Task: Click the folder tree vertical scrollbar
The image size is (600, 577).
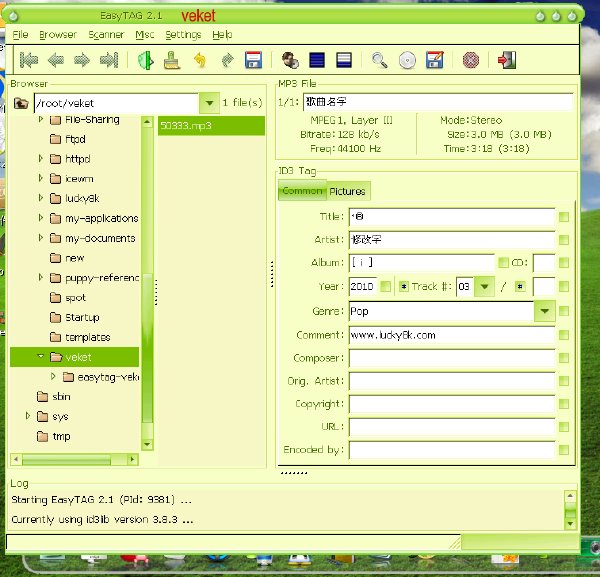Action: [x=147, y=283]
